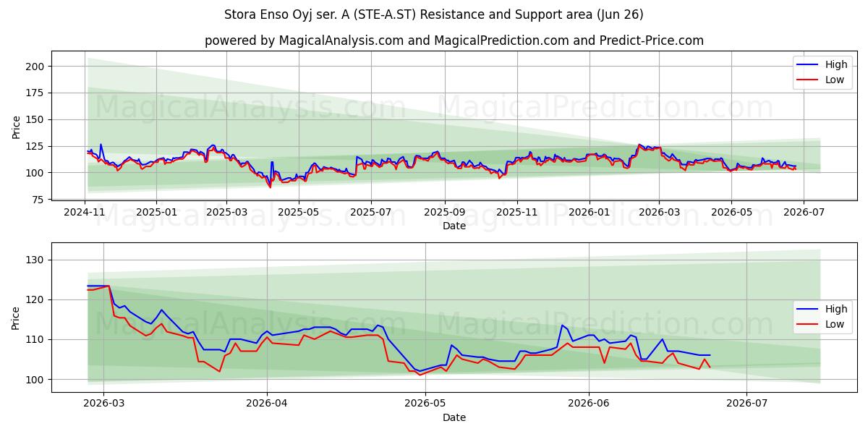Click the '2025-01' tick label
Viewport: 868px width, 434px height.
(157, 212)
